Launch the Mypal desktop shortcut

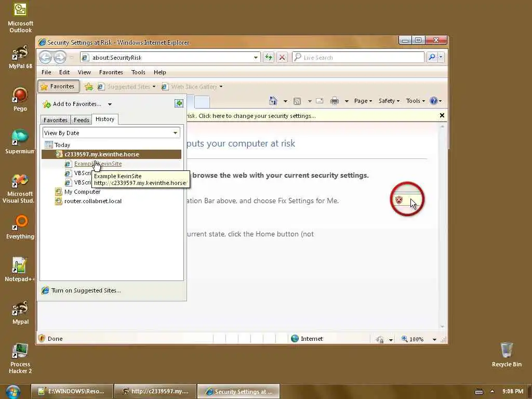click(x=20, y=312)
